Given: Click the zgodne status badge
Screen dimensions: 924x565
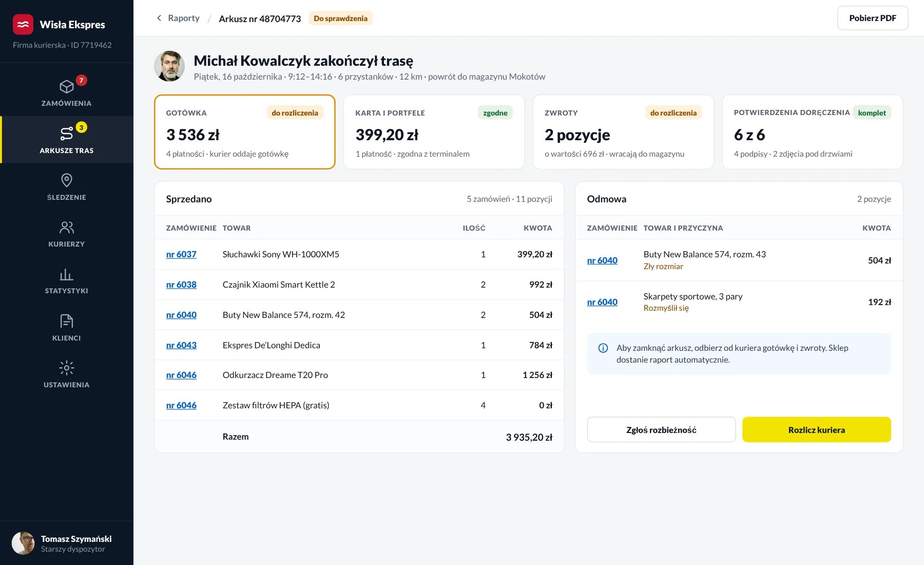Looking at the screenshot, I should [495, 113].
